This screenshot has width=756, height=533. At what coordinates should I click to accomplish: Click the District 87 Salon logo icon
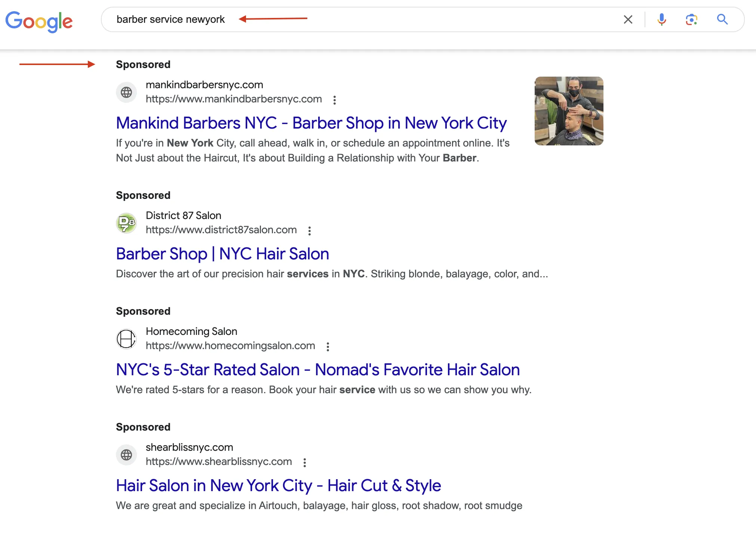126,223
